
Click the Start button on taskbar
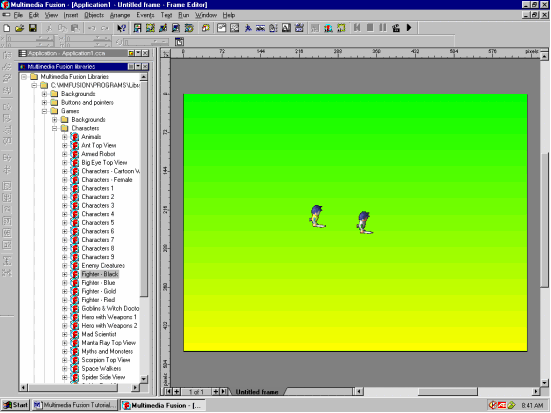click(x=15, y=405)
